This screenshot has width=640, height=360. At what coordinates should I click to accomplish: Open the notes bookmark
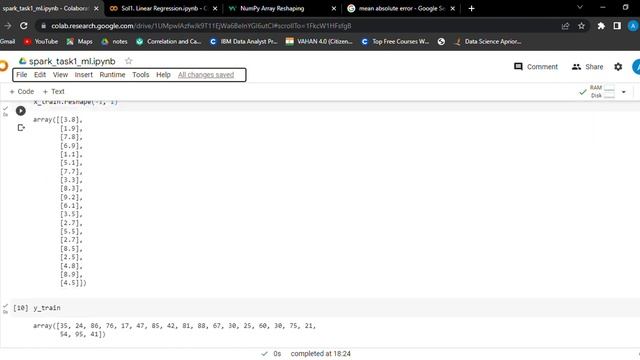[114, 41]
